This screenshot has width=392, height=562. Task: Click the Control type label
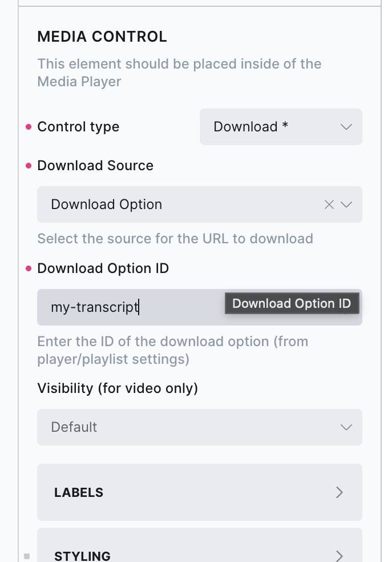(x=78, y=127)
